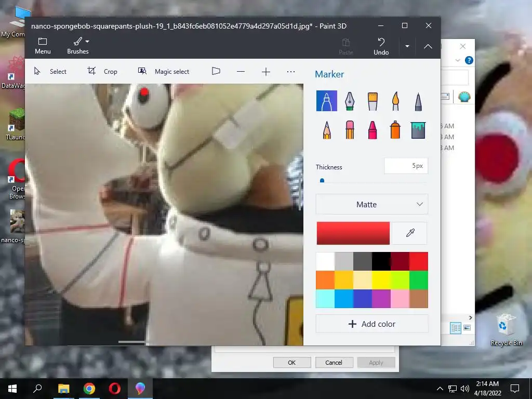The height and width of the screenshot is (399, 532).
Task: Select the Eraser tool
Action: tap(350, 130)
